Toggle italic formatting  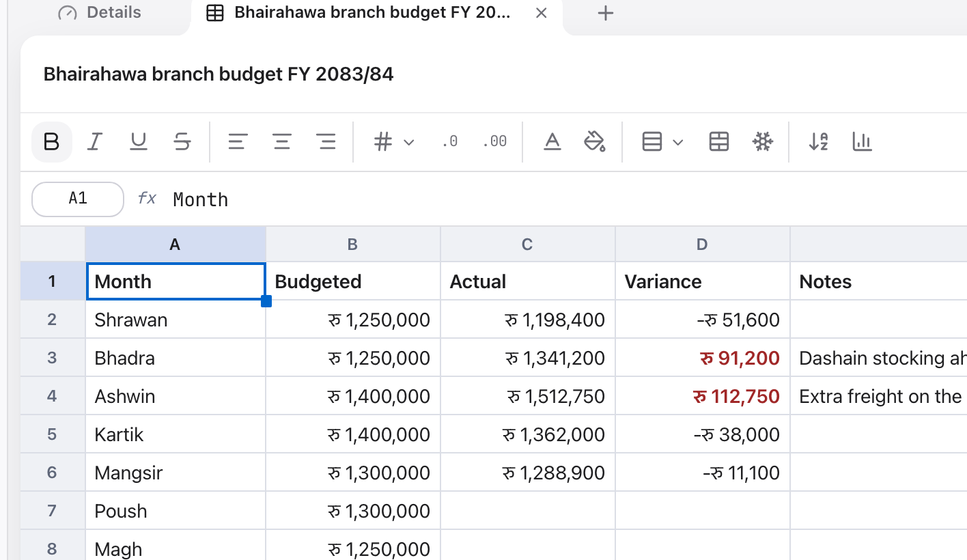[95, 142]
